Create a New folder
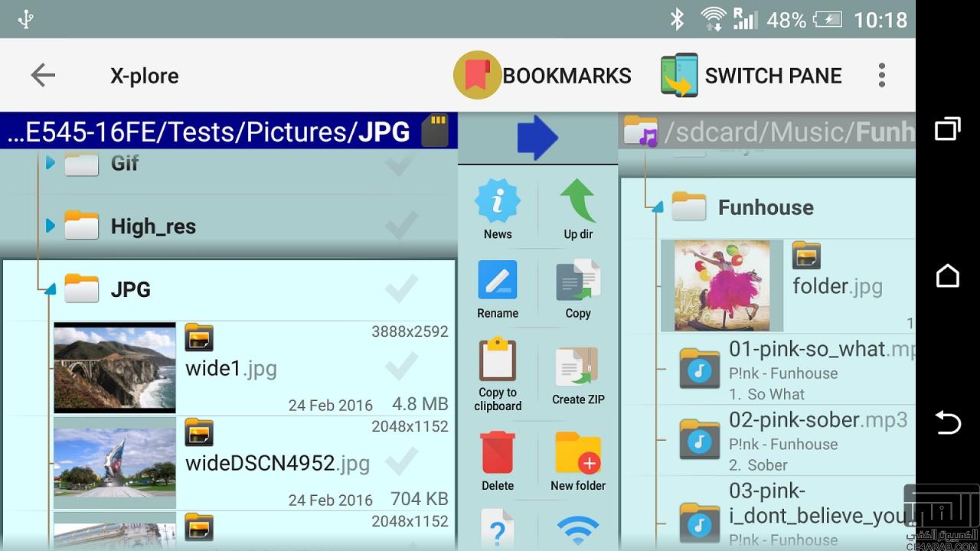 coord(578,452)
